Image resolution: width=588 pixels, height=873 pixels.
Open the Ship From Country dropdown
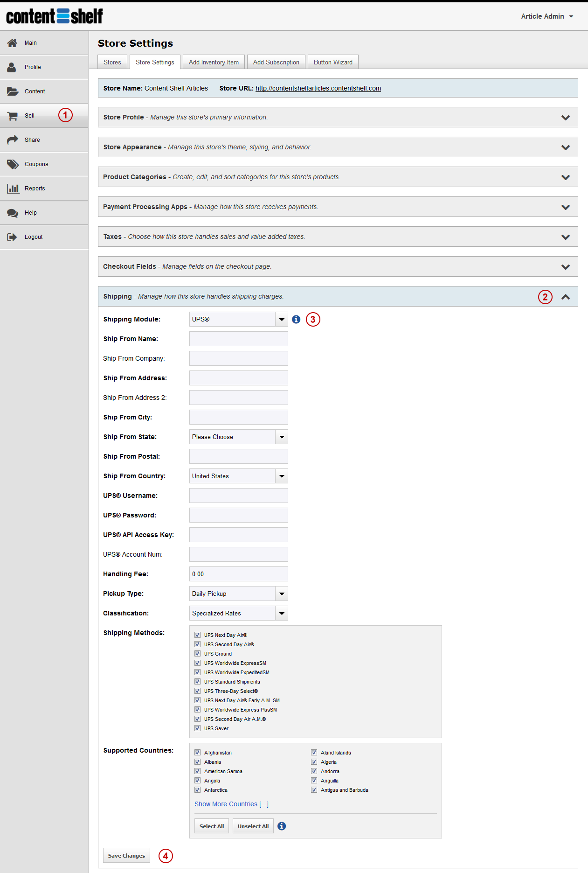click(x=239, y=476)
